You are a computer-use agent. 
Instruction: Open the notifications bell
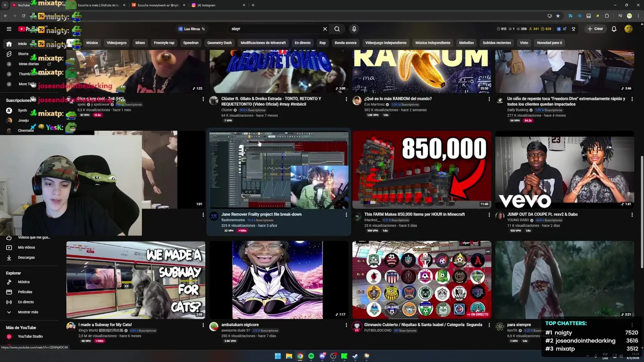[x=614, y=29]
